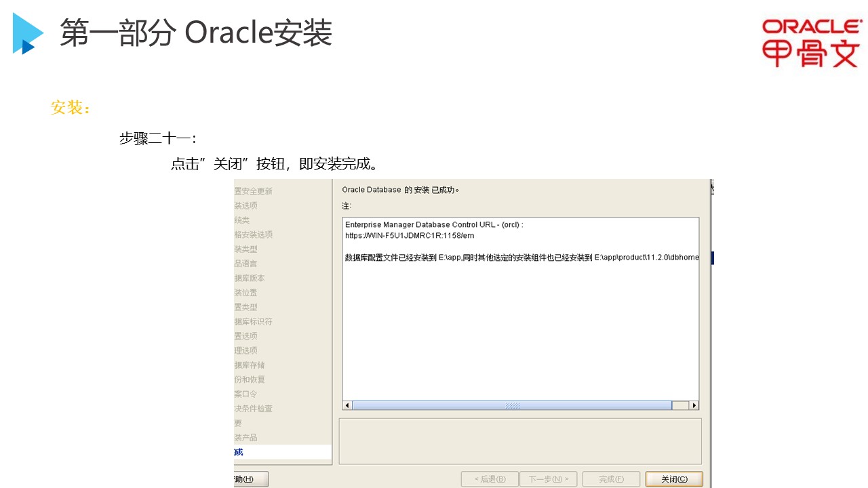Click the 后退(B) button

(490, 479)
